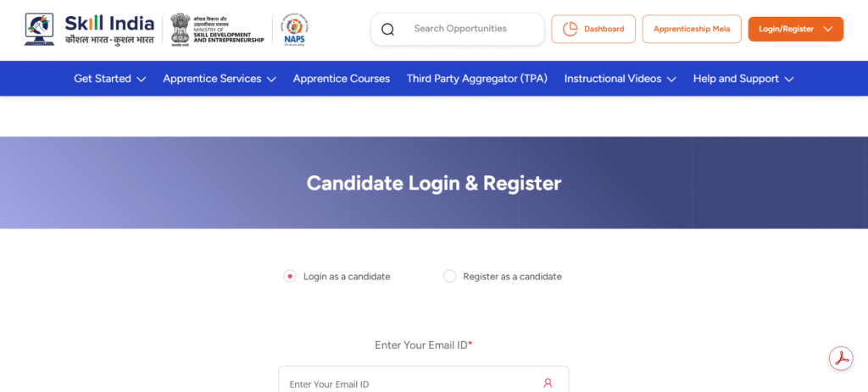This screenshot has height=392, width=868.
Task: Open the PDF icon floating button
Action: 840,358
